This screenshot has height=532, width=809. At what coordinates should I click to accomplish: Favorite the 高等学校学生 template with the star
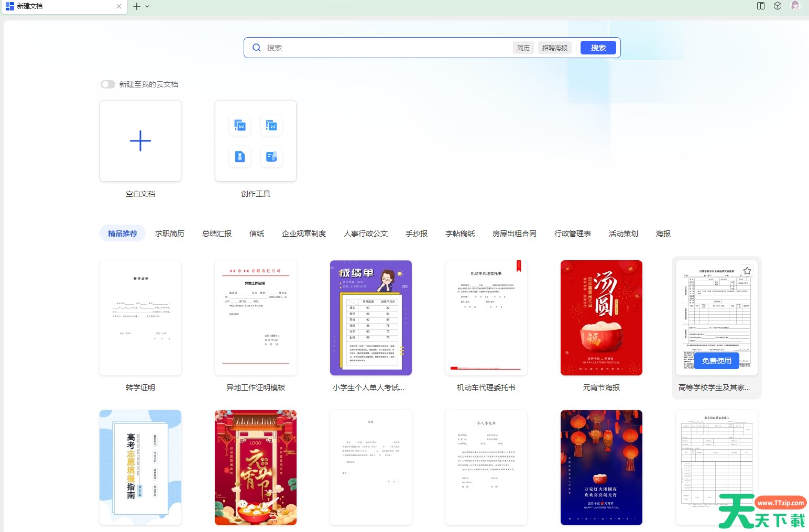tap(747, 271)
